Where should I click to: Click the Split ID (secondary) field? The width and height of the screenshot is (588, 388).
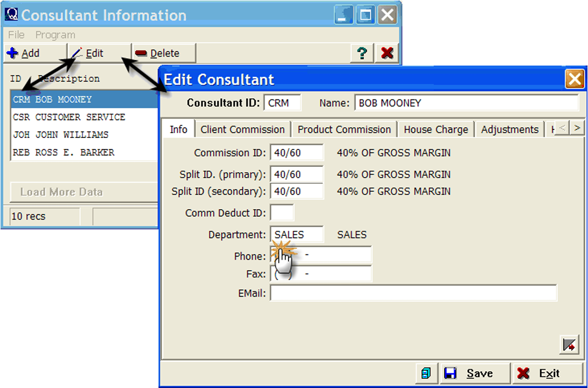click(x=297, y=191)
